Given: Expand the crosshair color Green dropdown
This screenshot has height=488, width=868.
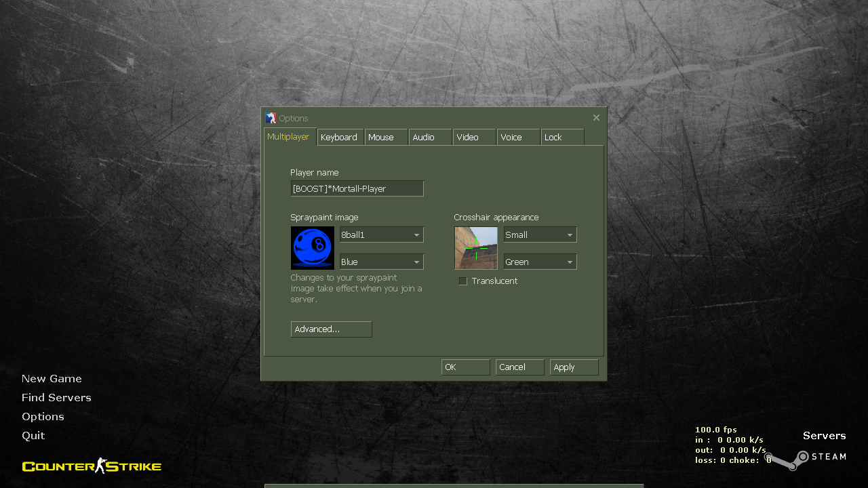Looking at the screenshot, I should pos(540,262).
